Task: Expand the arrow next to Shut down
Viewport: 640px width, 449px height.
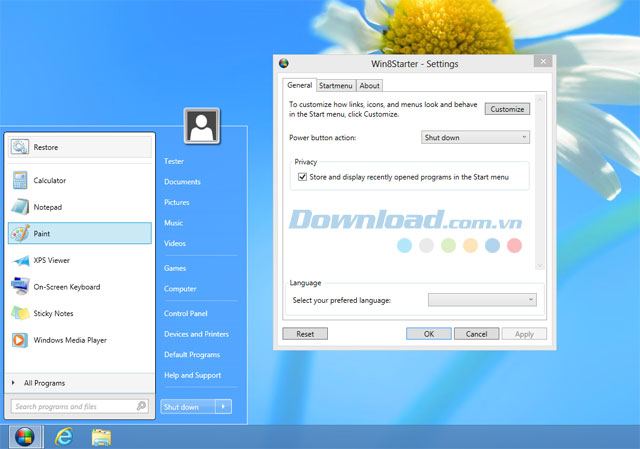Action: click(x=224, y=407)
